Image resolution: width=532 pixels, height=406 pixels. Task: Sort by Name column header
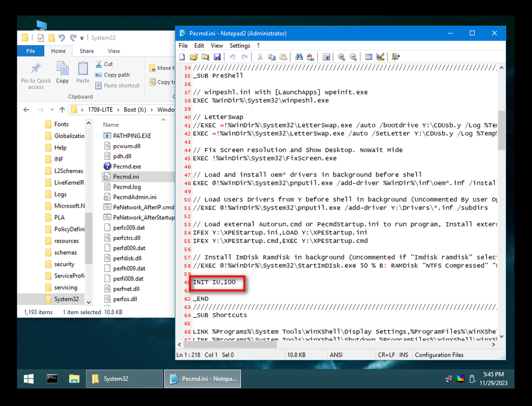(x=111, y=124)
